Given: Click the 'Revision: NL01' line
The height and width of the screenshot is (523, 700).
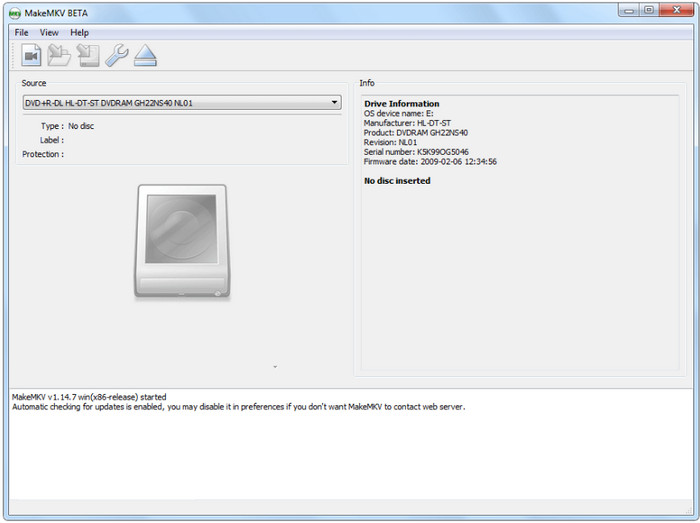Looking at the screenshot, I should (390, 142).
